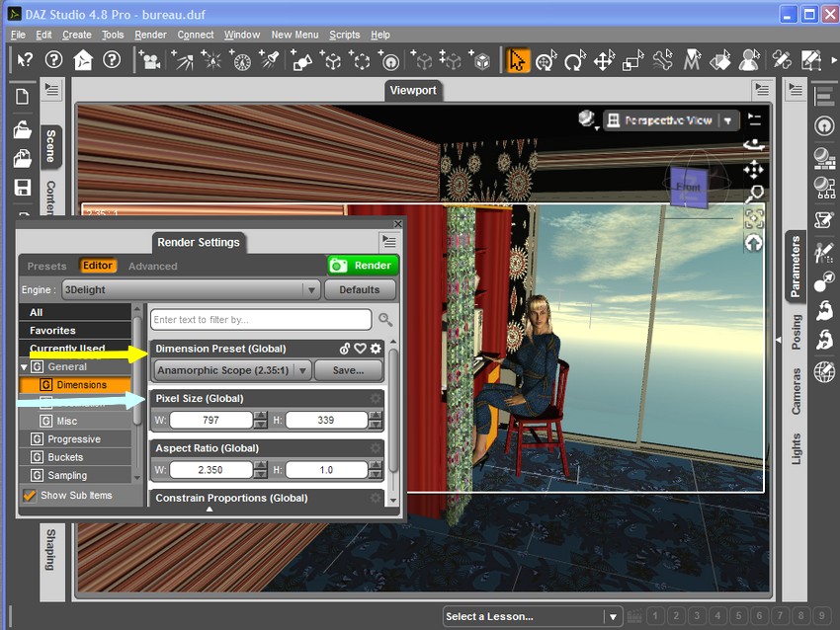
Task: Select the Dimensions tree item
Action: [75, 385]
